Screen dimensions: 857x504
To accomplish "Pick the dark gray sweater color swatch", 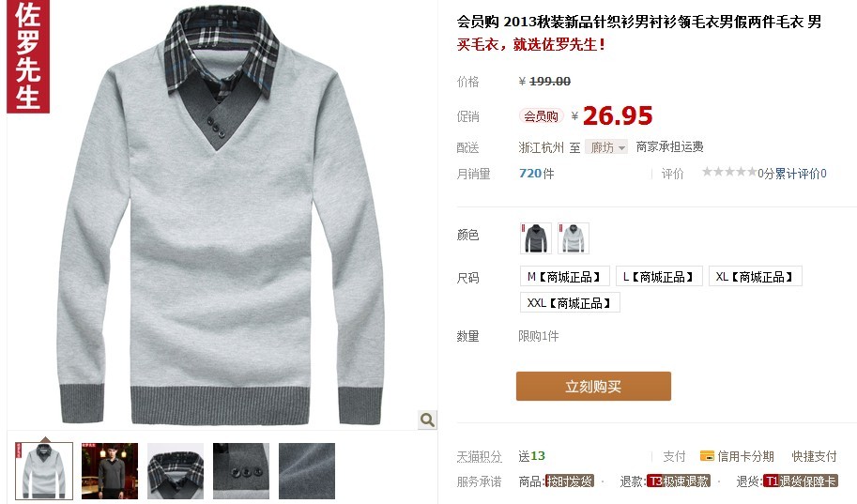I will 536,238.
